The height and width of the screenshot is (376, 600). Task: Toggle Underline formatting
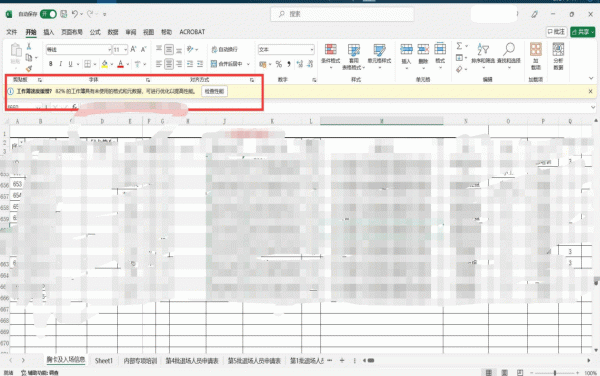(70, 64)
